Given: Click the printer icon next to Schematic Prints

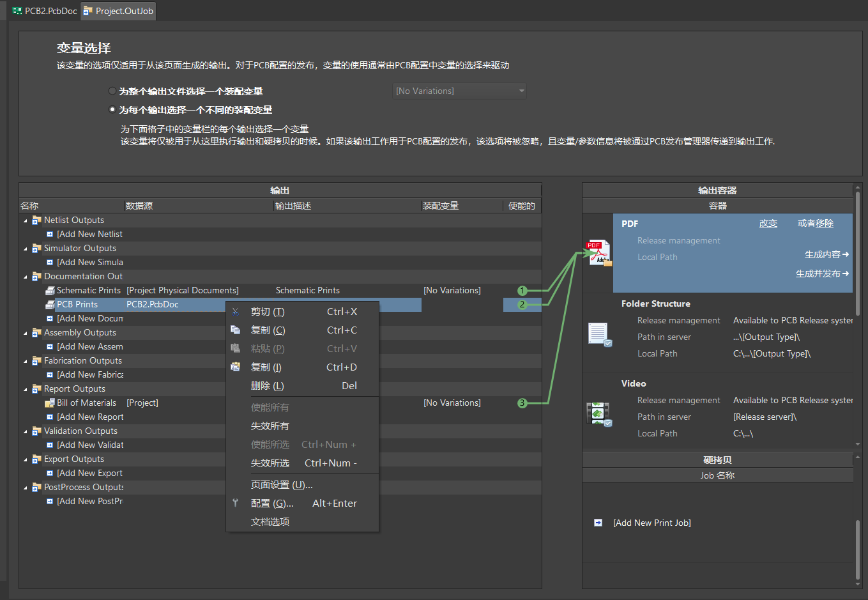Looking at the screenshot, I should point(50,290).
